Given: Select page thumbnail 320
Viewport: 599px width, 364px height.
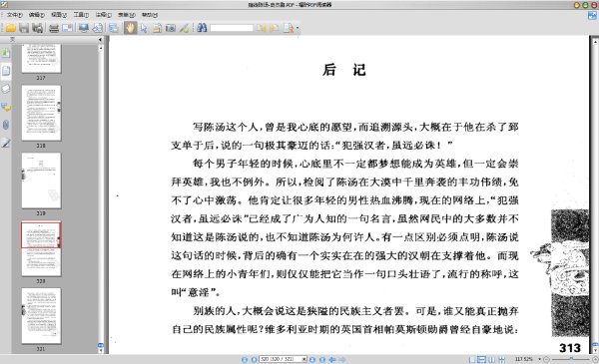Looking at the screenshot, I should [x=41, y=248].
